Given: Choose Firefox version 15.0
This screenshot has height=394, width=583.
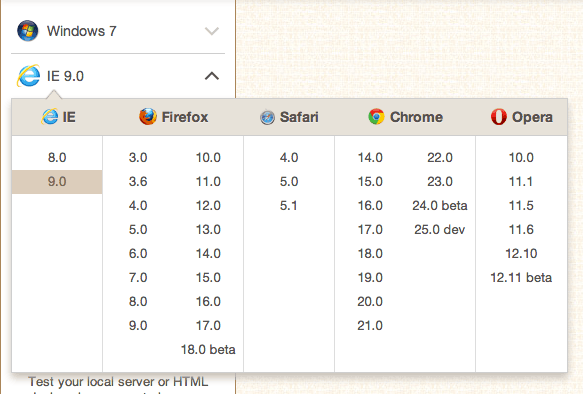Looking at the screenshot, I should 208,278.
